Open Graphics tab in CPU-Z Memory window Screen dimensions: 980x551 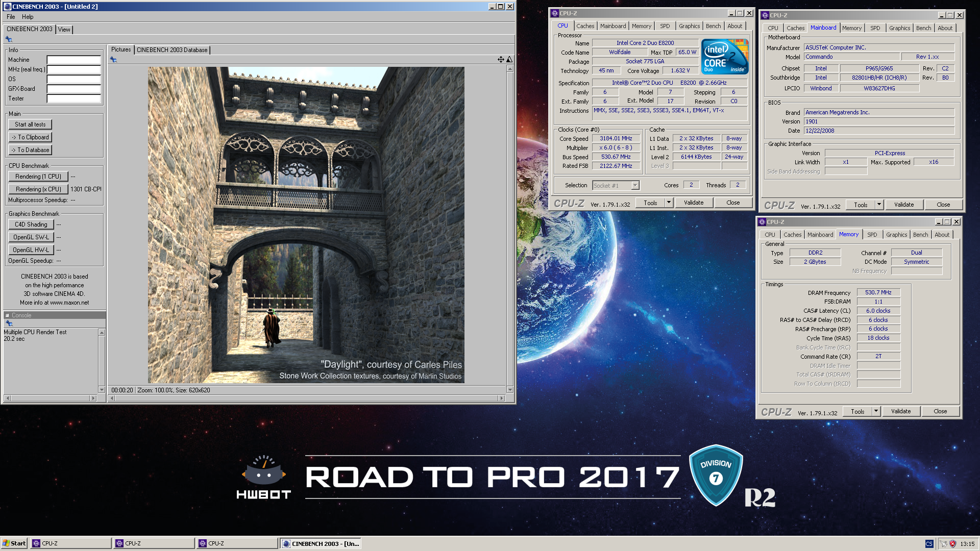point(896,235)
